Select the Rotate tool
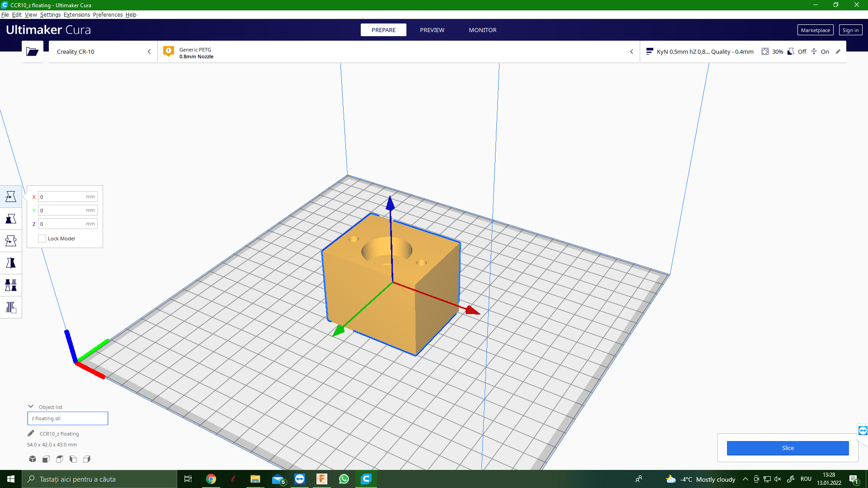The image size is (868, 488). (x=11, y=241)
